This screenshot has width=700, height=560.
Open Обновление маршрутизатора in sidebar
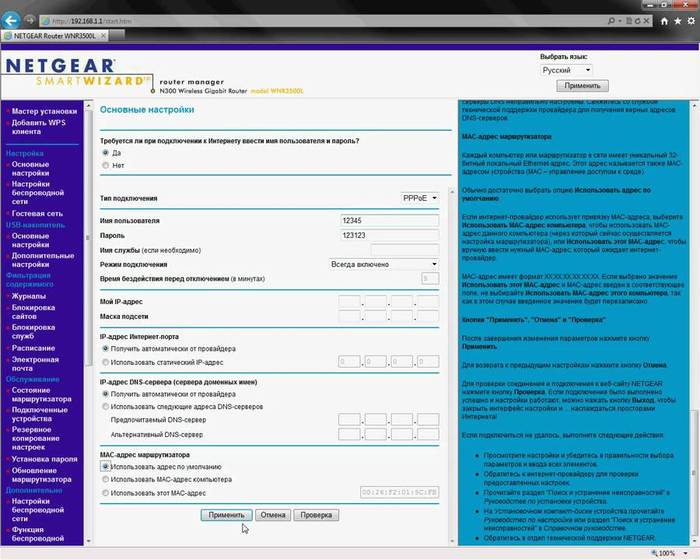click(41, 475)
